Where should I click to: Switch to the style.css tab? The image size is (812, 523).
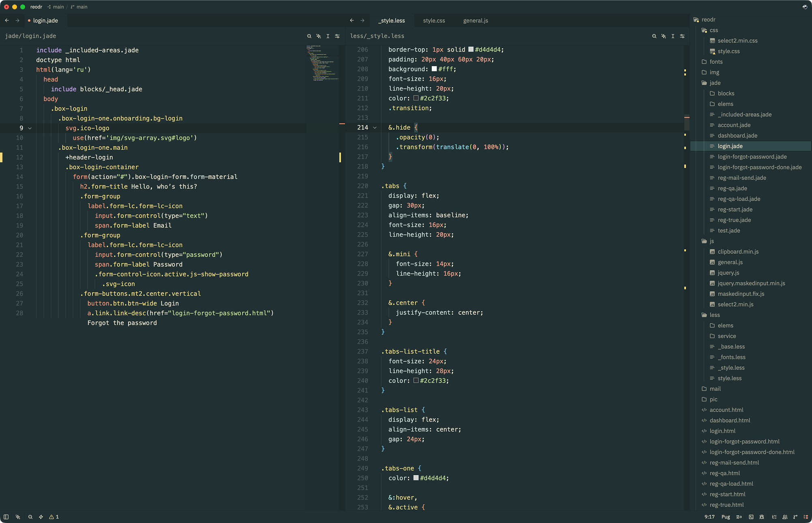(x=434, y=21)
